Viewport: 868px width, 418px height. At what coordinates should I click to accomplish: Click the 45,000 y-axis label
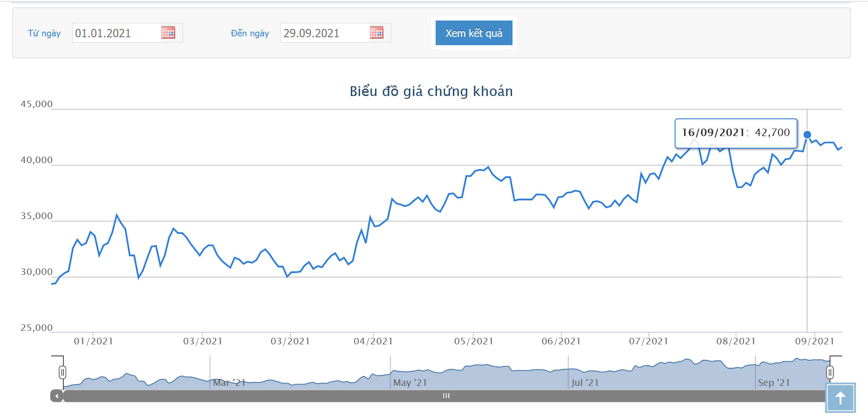(x=36, y=104)
